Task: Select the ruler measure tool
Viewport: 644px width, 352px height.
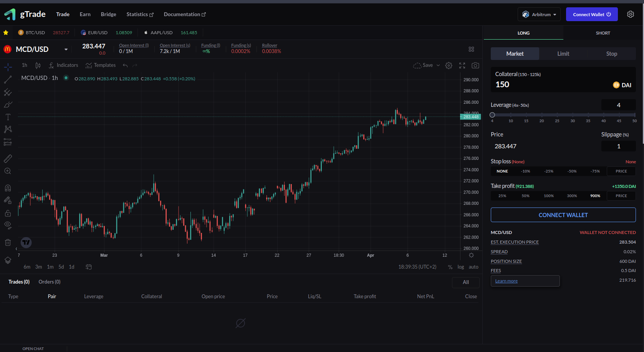Action: point(8,159)
